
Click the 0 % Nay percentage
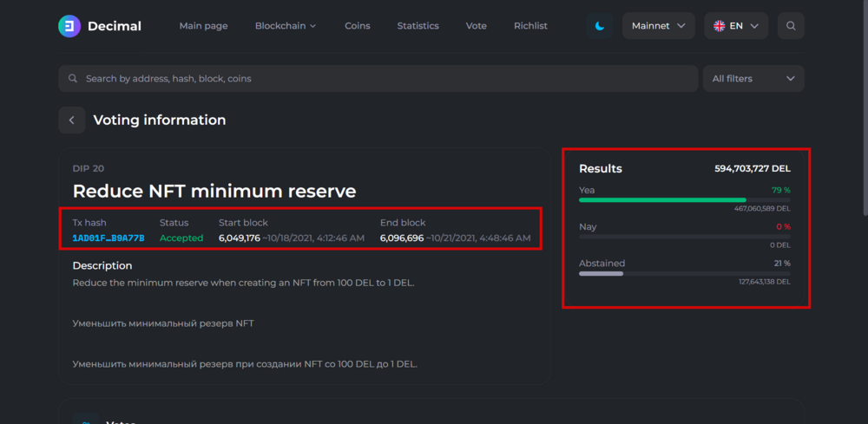click(783, 226)
